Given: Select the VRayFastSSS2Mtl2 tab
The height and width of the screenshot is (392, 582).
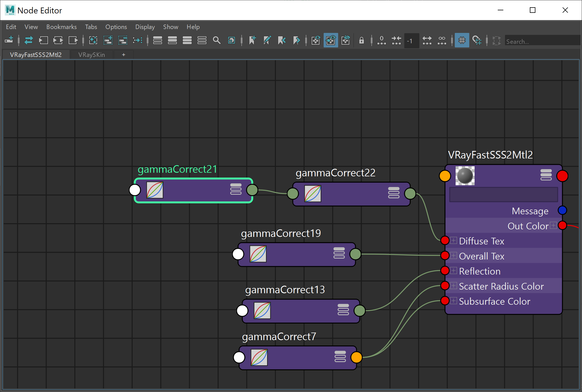Looking at the screenshot, I should tap(36, 55).
